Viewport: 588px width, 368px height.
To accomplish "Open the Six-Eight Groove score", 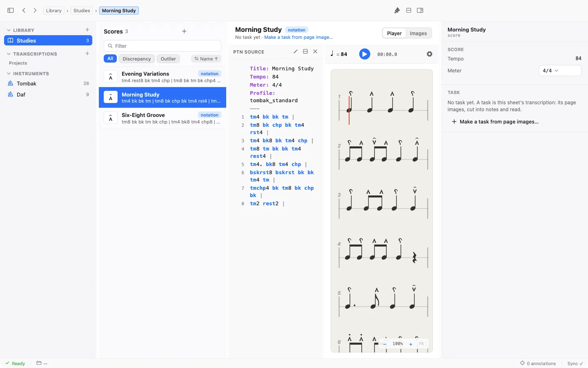I will pos(163,118).
